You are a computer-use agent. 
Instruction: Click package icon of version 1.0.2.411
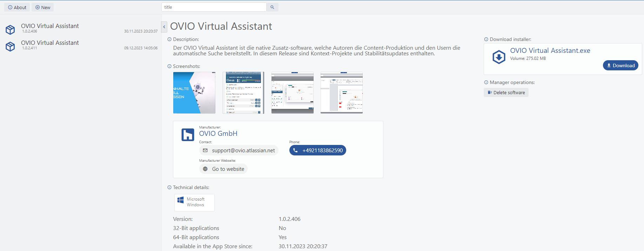point(10,47)
